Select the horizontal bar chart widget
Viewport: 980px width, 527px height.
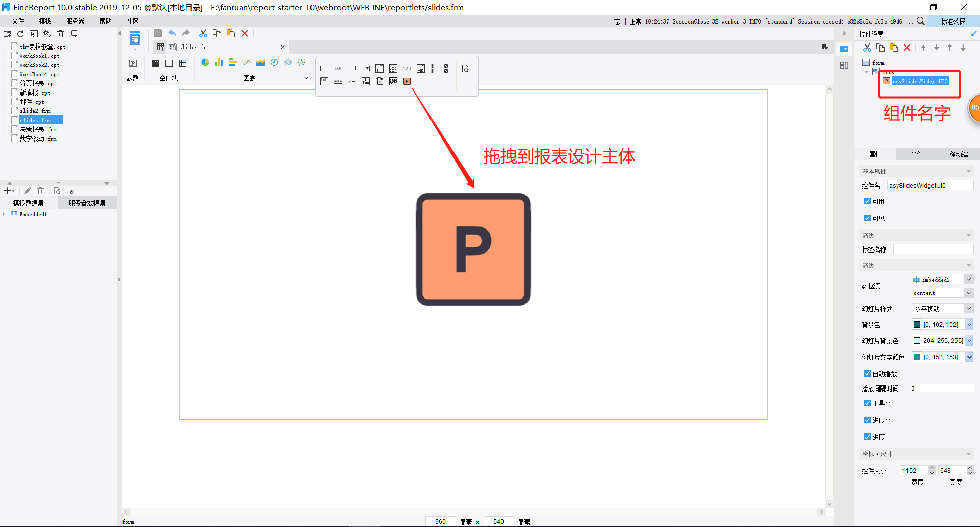pyautogui.click(x=233, y=62)
